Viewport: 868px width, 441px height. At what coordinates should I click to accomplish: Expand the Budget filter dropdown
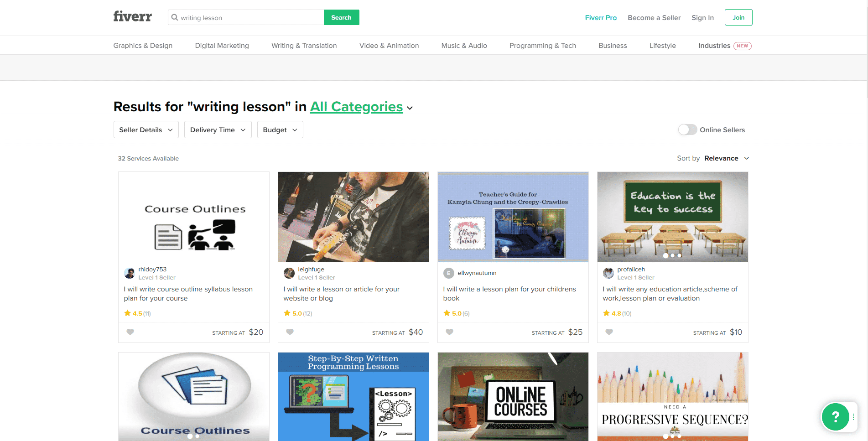(280, 130)
